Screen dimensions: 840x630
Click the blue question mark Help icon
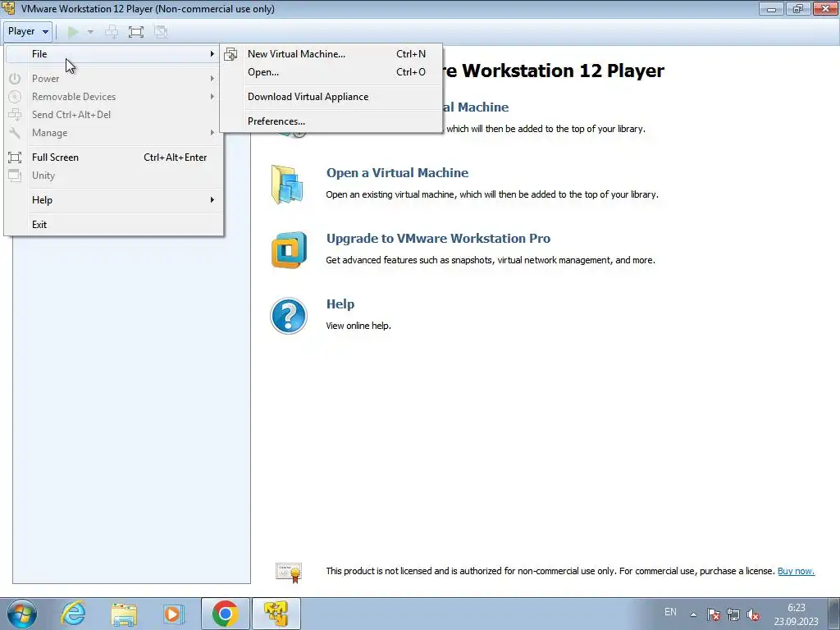point(289,316)
